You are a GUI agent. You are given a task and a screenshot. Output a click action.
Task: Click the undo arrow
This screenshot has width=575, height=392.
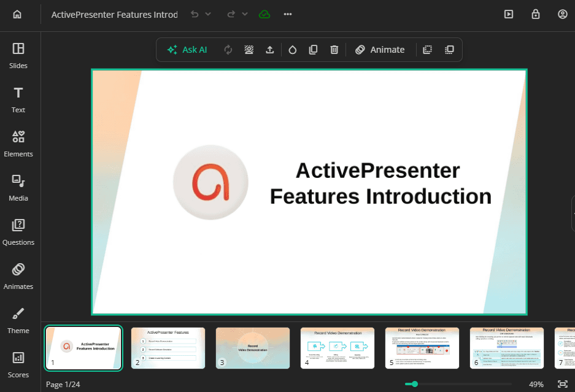click(195, 14)
